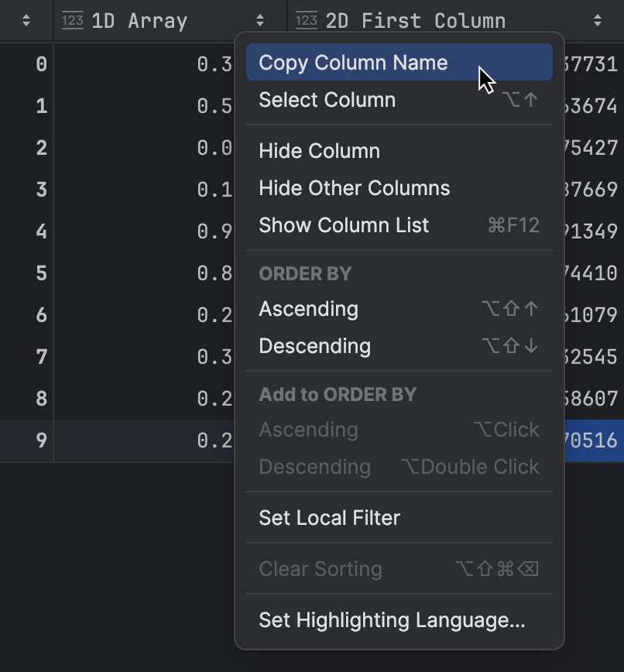Order the column by Descending
The height and width of the screenshot is (672, 624).
[x=314, y=346]
